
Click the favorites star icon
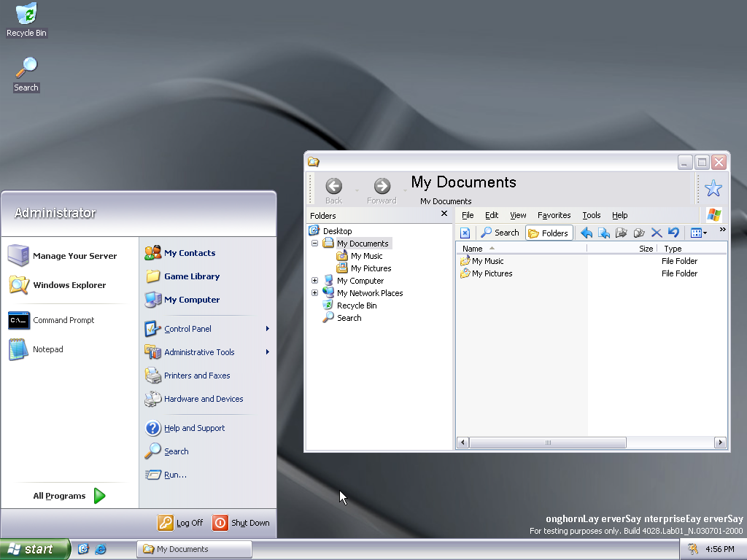tap(713, 188)
